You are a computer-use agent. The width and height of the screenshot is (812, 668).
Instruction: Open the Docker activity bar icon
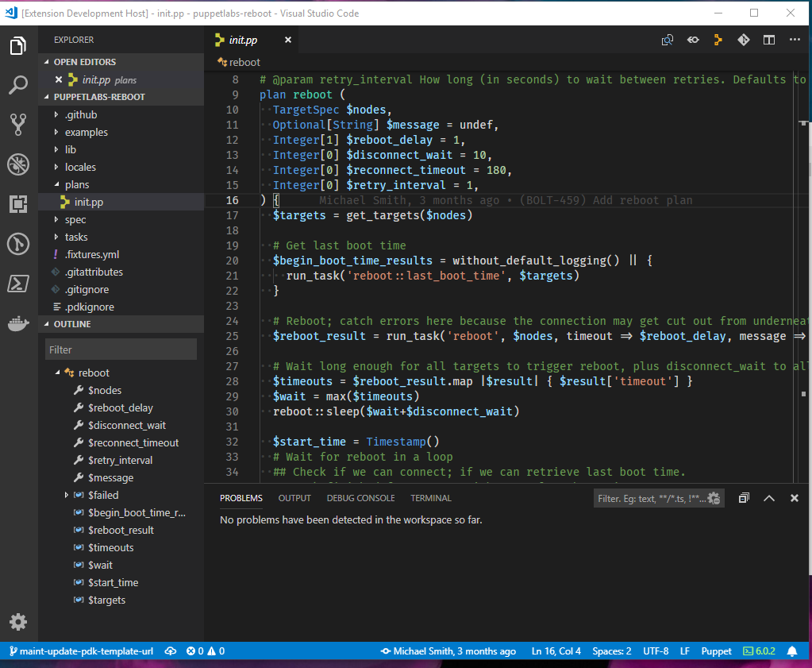18,323
